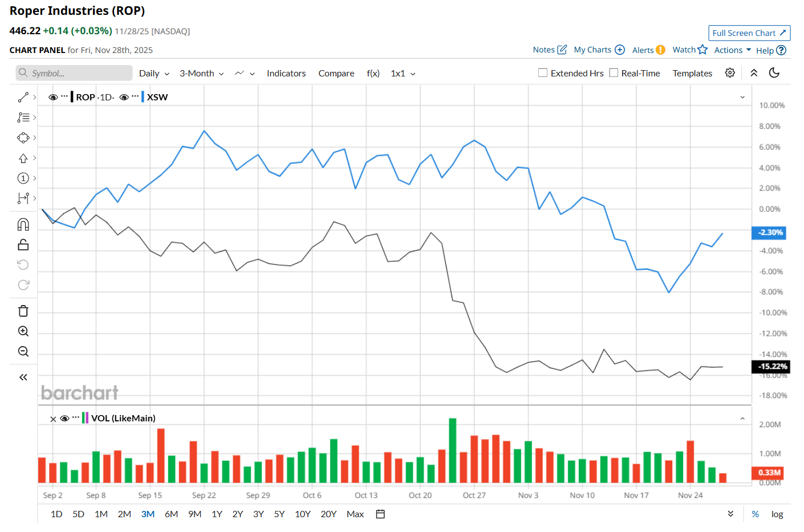Image resolution: width=804 pixels, height=532 pixels.
Task: Open the 1x1 grid layout dropdown
Action: 403,74
